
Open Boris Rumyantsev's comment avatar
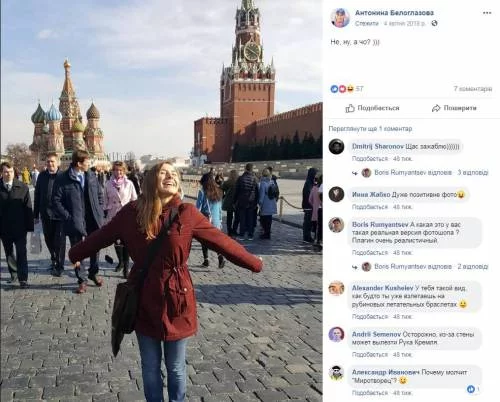[336, 225]
